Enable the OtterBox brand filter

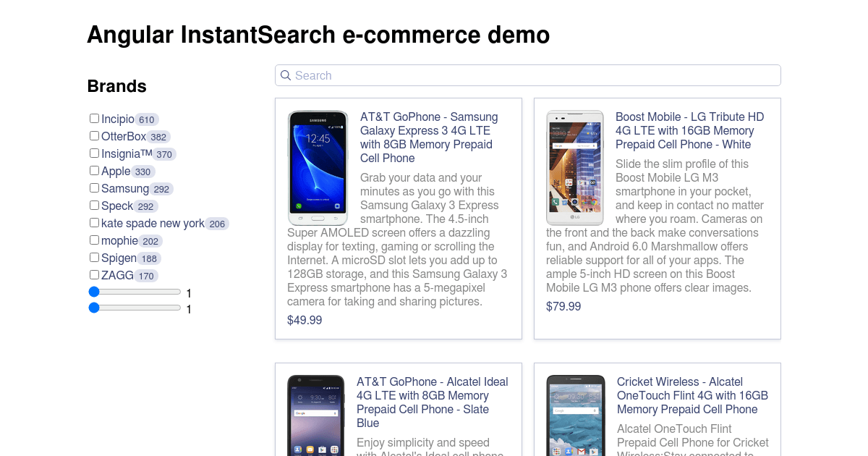(94, 136)
